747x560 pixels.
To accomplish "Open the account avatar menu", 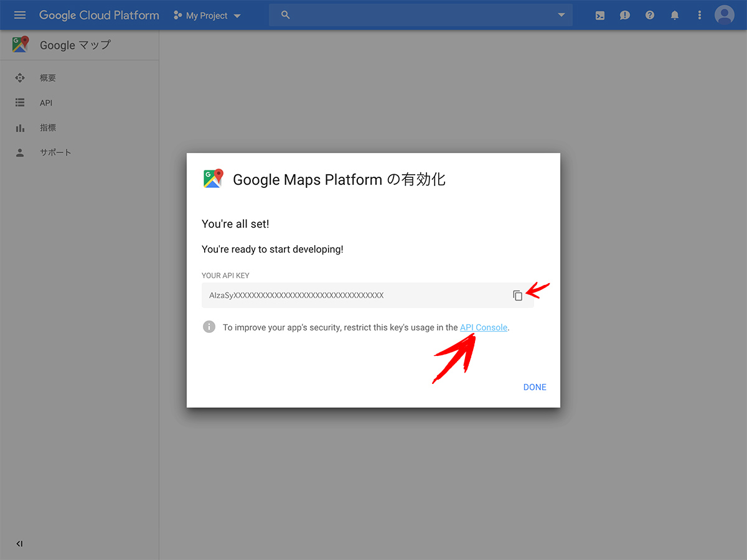I will (x=724, y=15).
